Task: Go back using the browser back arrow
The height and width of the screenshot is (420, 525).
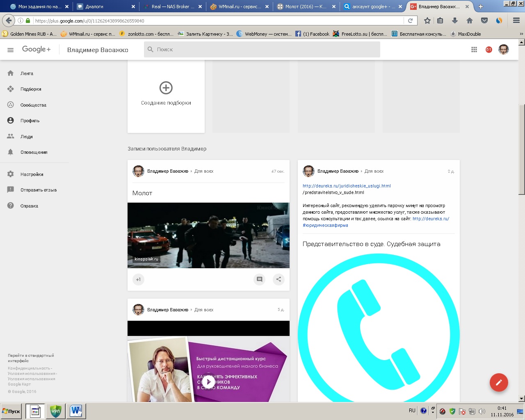Action: pos(9,21)
